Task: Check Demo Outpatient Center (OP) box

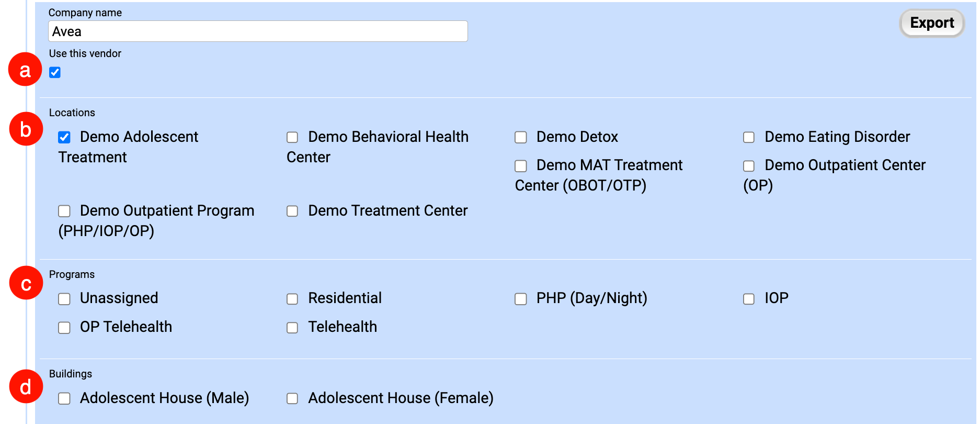Action: click(x=749, y=166)
